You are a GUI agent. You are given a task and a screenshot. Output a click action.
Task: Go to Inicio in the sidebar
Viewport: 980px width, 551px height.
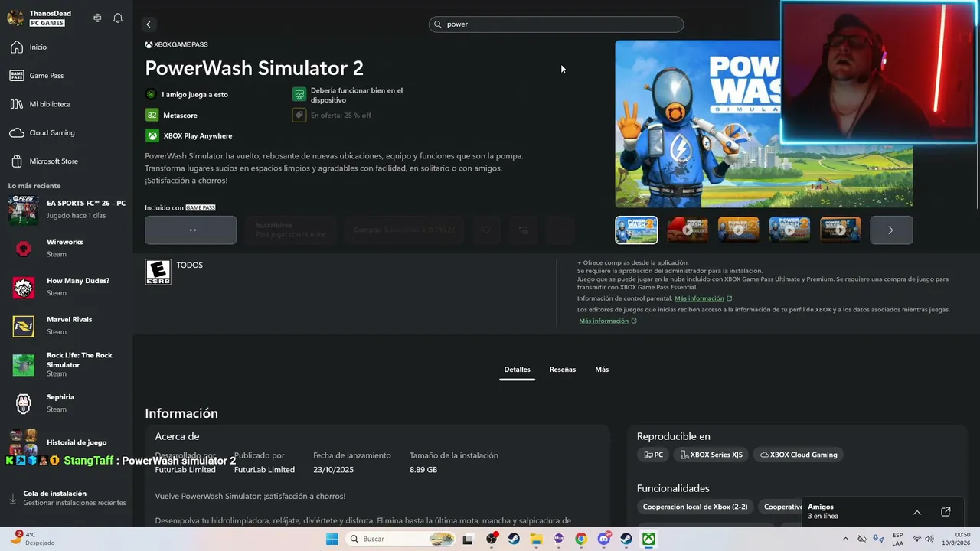66,47
